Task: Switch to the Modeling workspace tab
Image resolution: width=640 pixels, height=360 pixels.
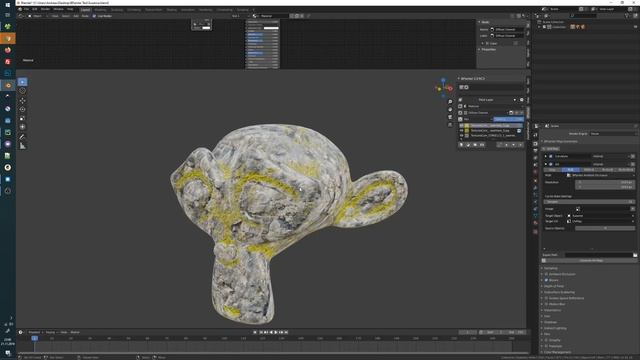Action: click(x=100, y=10)
